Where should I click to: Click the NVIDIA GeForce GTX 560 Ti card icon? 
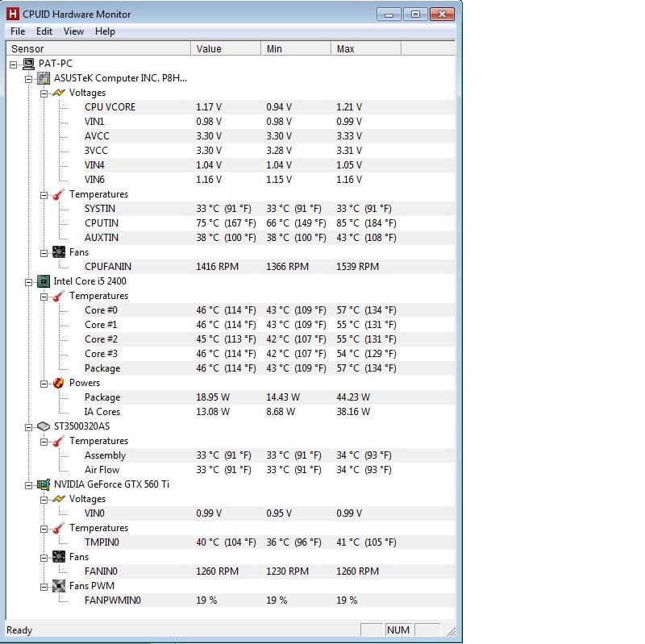(44, 484)
